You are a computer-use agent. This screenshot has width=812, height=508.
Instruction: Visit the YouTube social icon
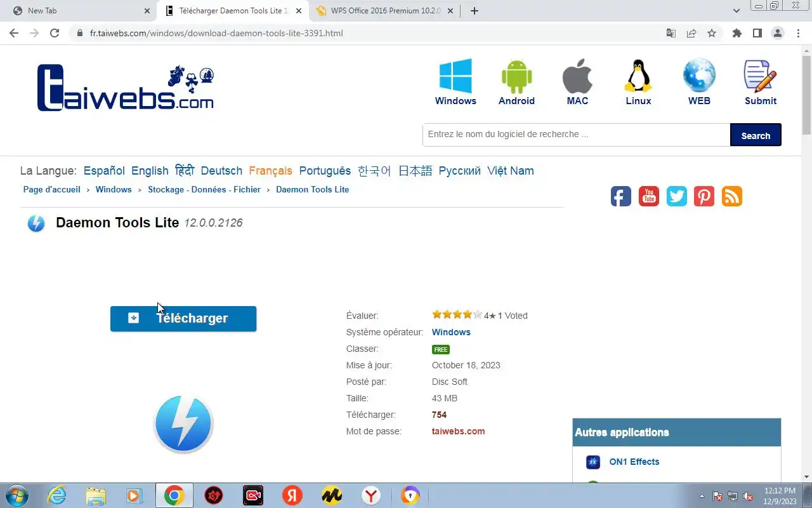pyautogui.click(x=649, y=196)
